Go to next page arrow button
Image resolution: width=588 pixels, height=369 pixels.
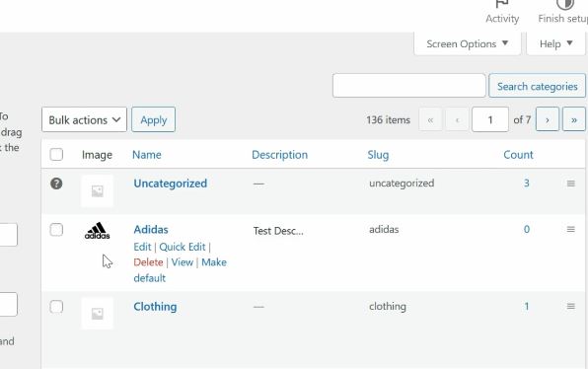548,119
